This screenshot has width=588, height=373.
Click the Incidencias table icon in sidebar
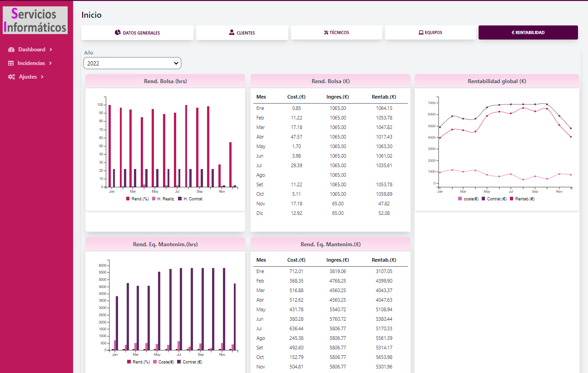(x=11, y=63)
